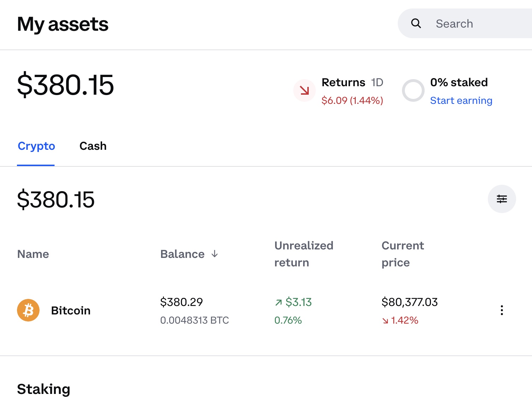Open the asset filter settings icon
This screenshot has width=532, height=407.
tap(501, 199)
